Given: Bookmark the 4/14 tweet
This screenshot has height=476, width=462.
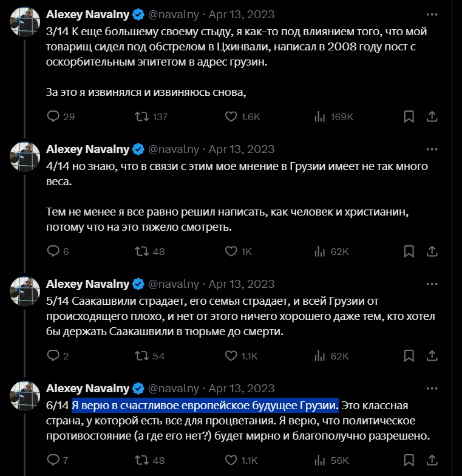Looking at the screenshot, I should (409, 251).
